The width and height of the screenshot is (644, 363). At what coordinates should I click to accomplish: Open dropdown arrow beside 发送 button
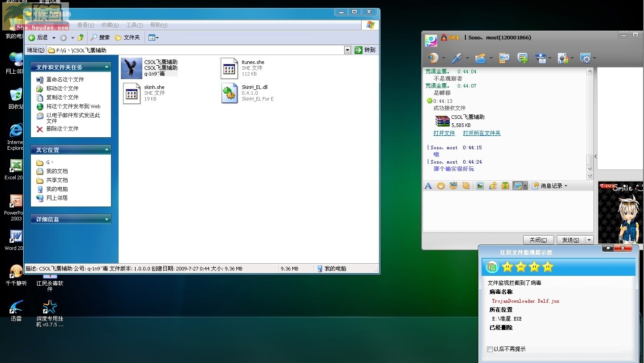click(x=589, y=240)
